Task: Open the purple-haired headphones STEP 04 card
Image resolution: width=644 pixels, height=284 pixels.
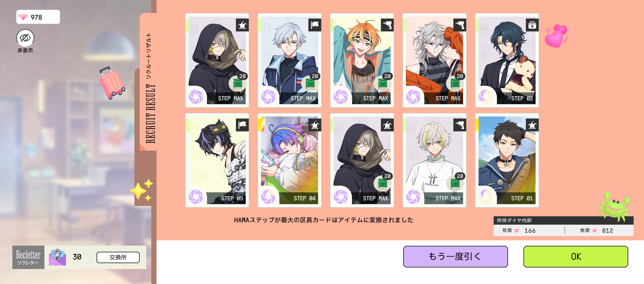Action: point(289,160)
